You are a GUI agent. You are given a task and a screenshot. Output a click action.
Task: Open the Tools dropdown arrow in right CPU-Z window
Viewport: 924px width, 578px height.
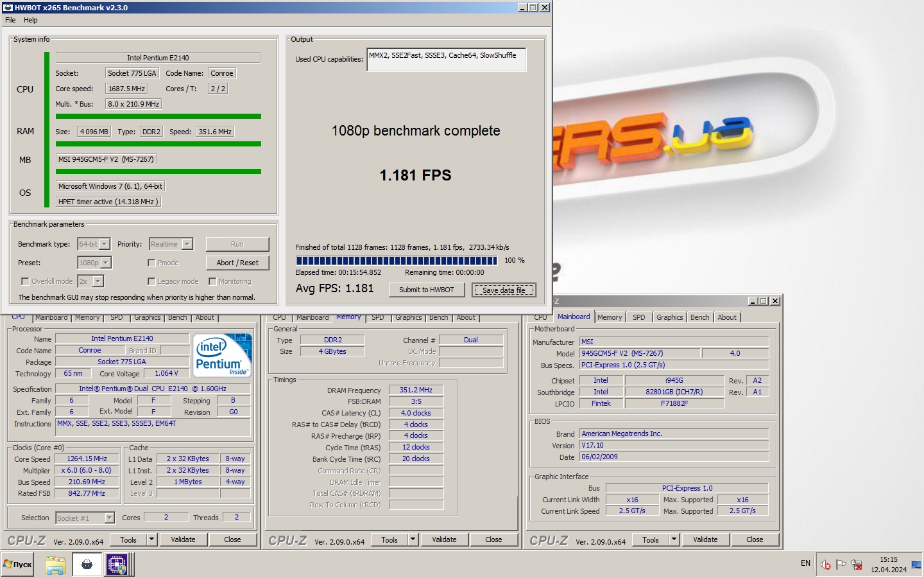(x=674, y=539)
